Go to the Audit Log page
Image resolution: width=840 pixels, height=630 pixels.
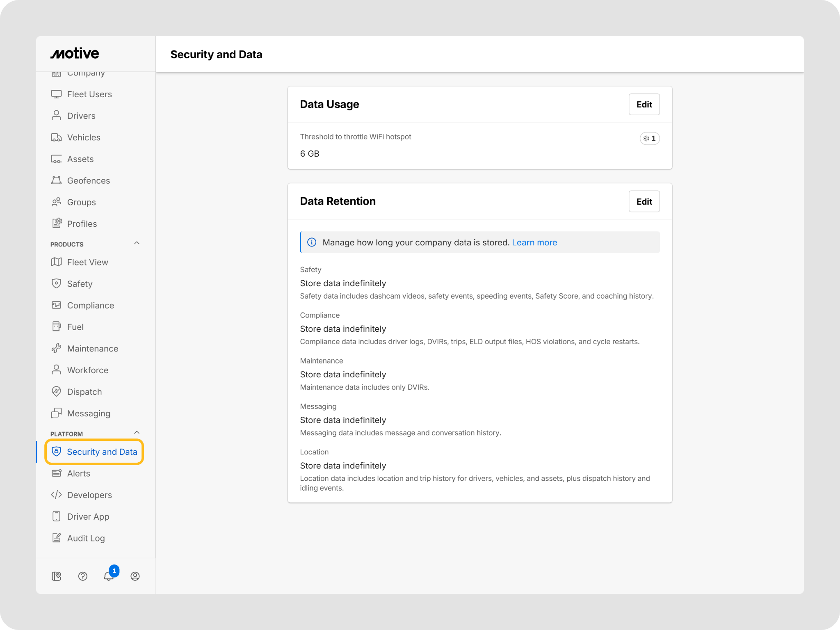click(x=86, y=538)
